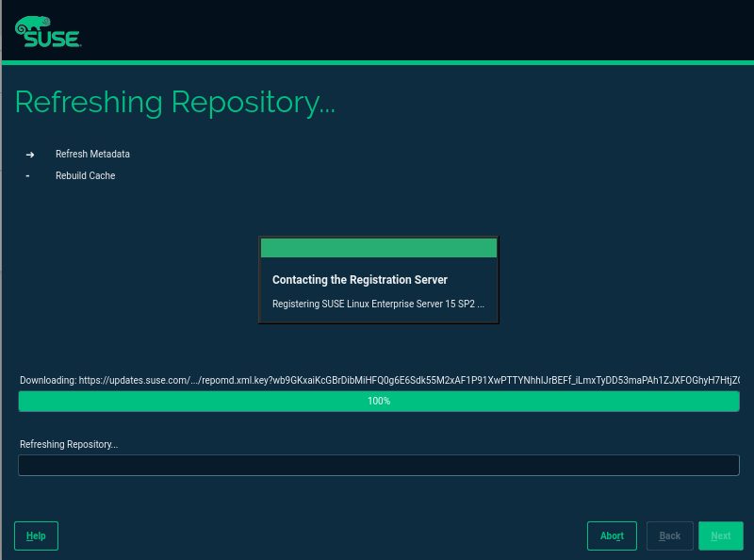Abort the repository refresh

click(x=612, y=535)
